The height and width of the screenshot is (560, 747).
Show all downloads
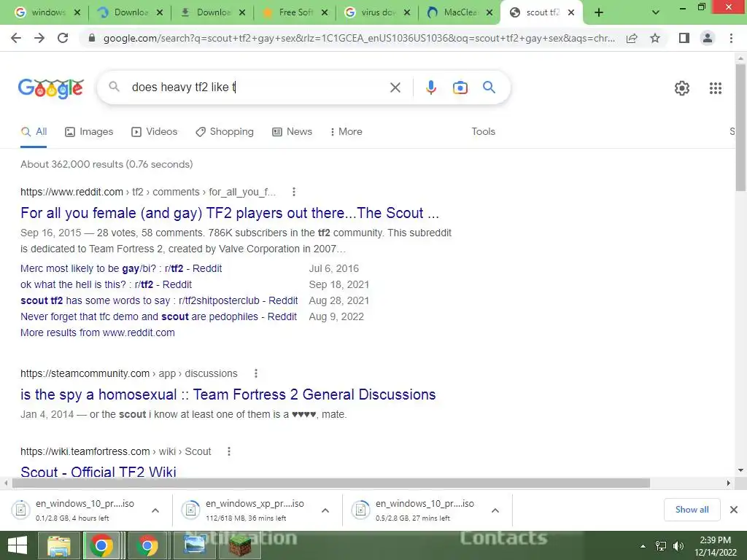point(692,510)
